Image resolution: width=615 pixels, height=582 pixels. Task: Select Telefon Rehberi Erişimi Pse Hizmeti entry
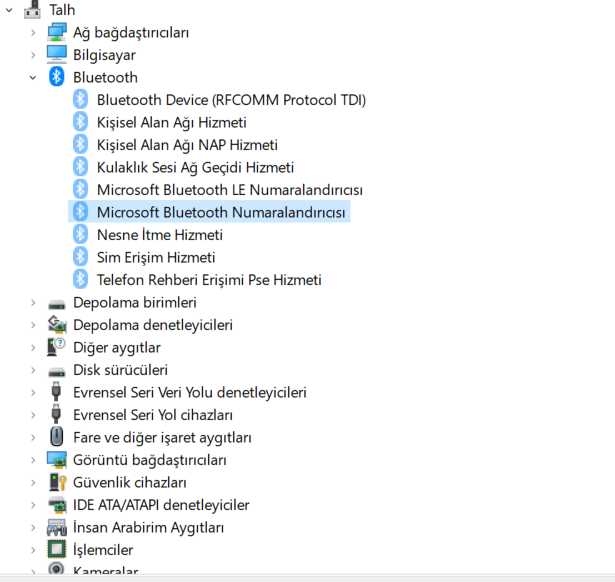click(x=209, y=280)
